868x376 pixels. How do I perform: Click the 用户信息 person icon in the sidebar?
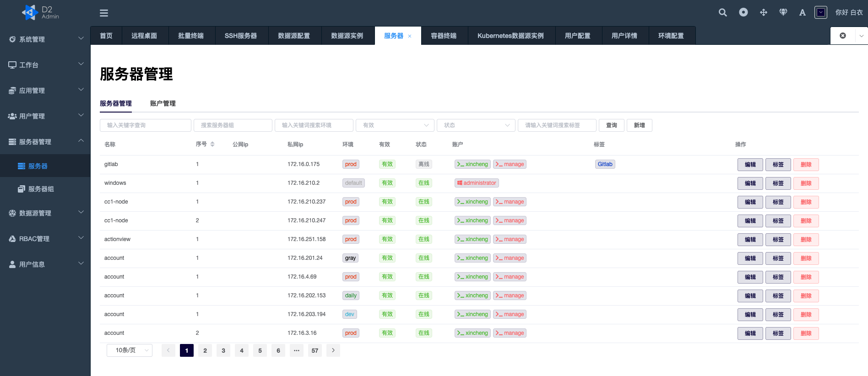click(12, 264)
